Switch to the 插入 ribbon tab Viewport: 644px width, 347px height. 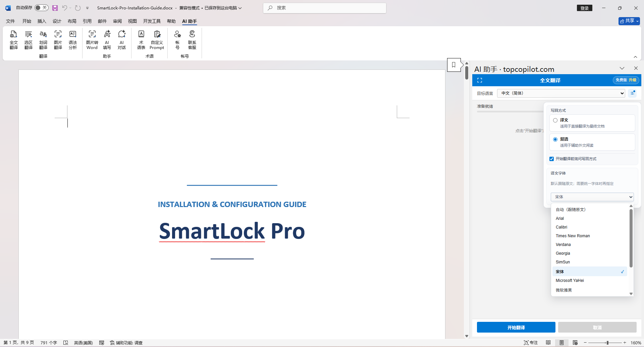point(42,21)
